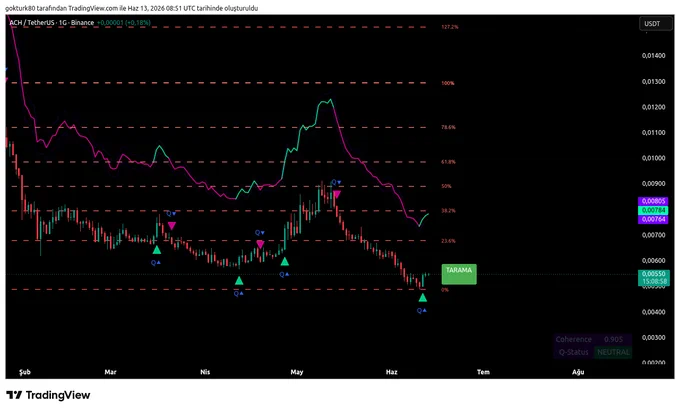
Task: Select the 127.2% Fibonacci level label
Action: (x=450, y=27)
